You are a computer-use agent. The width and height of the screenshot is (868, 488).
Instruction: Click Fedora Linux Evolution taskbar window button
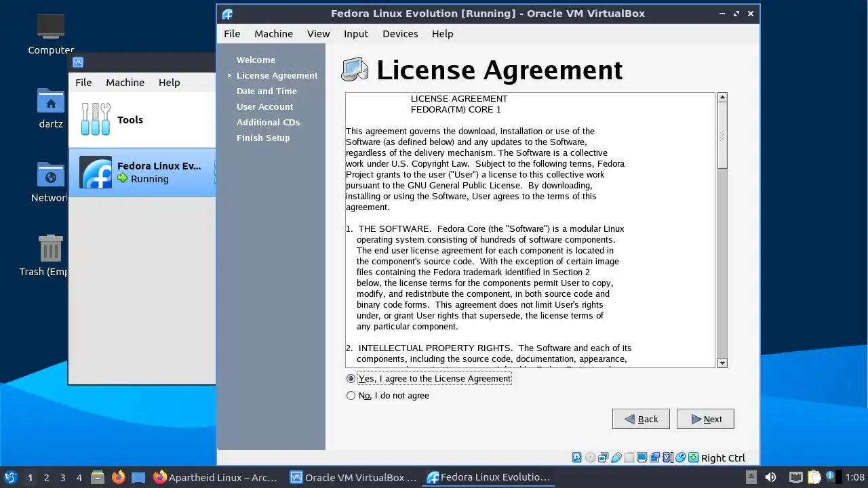(x=488, y=478)
